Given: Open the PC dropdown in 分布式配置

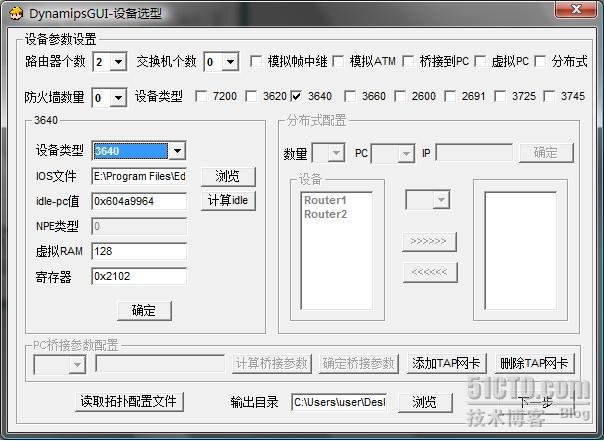Looking at the screenshot, I should (x=406, y=154).
